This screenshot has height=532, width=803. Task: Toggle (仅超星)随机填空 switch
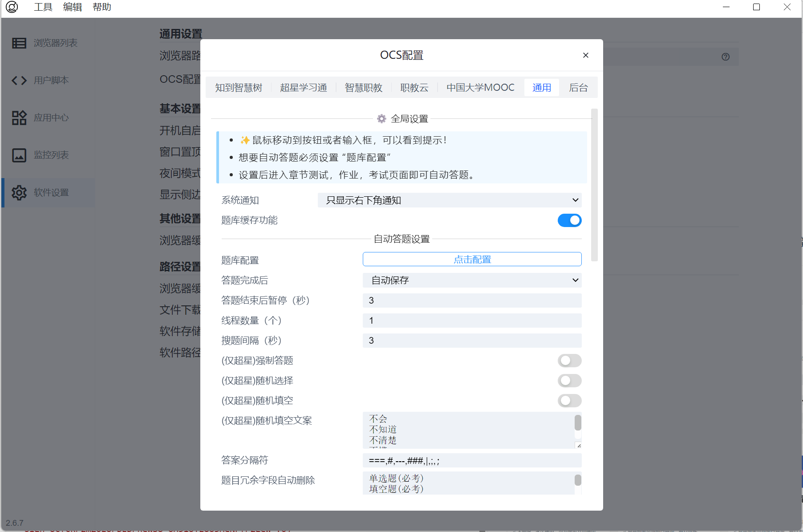569,401
